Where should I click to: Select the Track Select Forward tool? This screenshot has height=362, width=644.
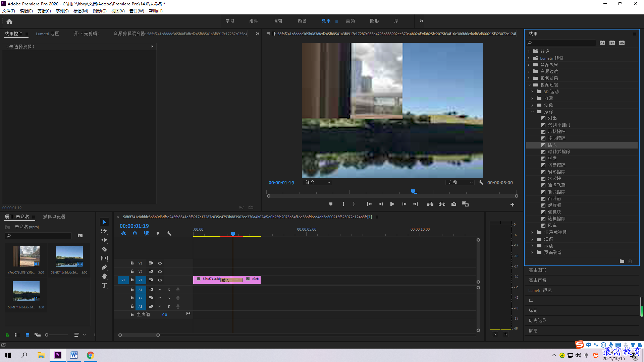(104, 231)
